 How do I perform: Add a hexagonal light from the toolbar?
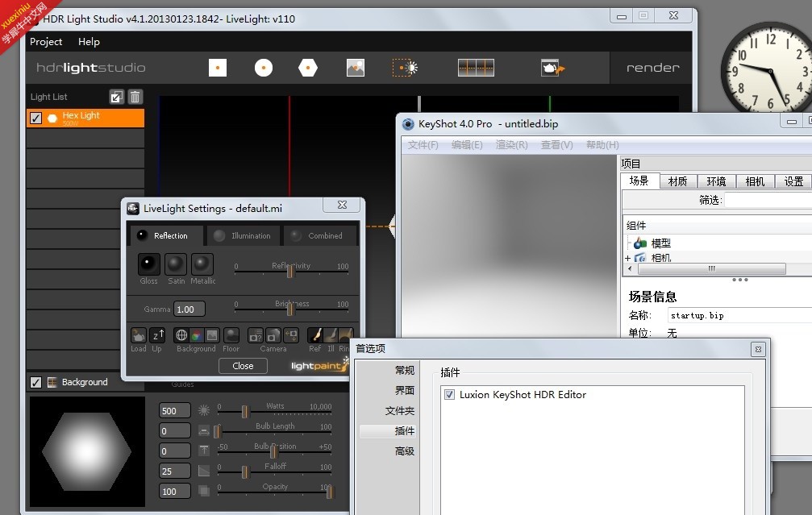pyautogui.click(x=308, y=68)
